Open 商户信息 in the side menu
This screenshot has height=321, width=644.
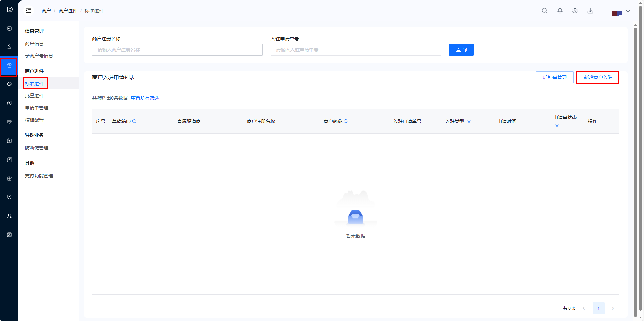point(34,44)
